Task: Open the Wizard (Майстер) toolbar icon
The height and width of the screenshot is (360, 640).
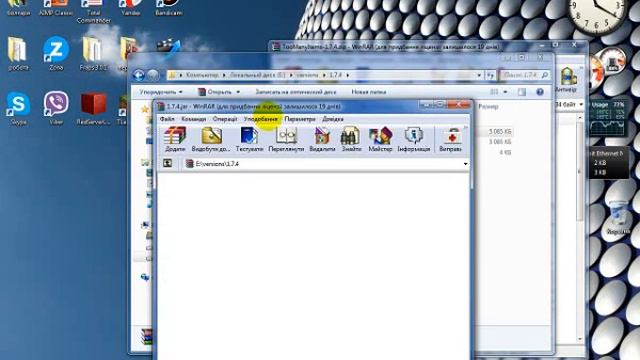Action: click(x=380, y=140)
